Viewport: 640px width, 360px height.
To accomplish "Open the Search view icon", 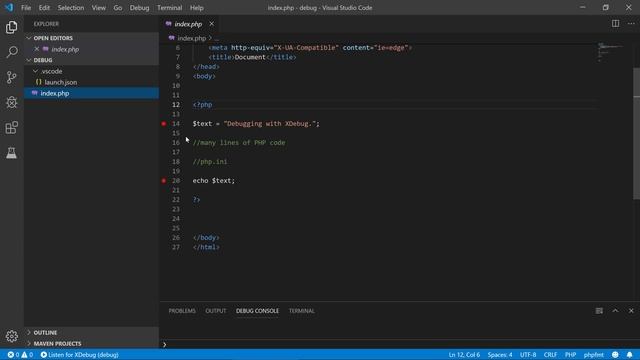I will (11, 52).
